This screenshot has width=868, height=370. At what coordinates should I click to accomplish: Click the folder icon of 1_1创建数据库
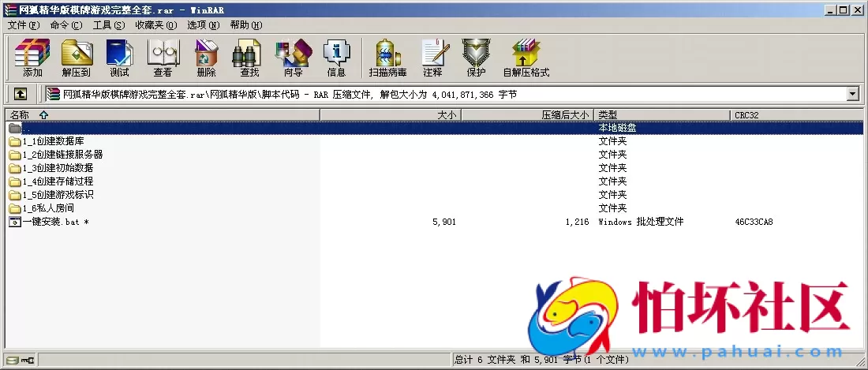(x=15, y=141)
